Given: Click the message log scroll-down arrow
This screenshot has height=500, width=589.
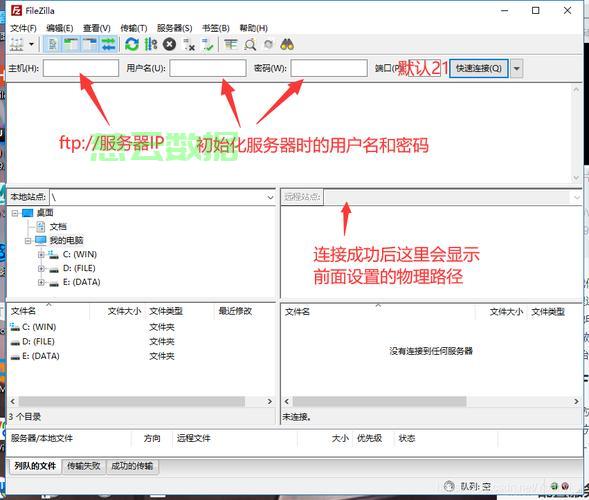Looking at the screenshot, I should click(576, 178).
